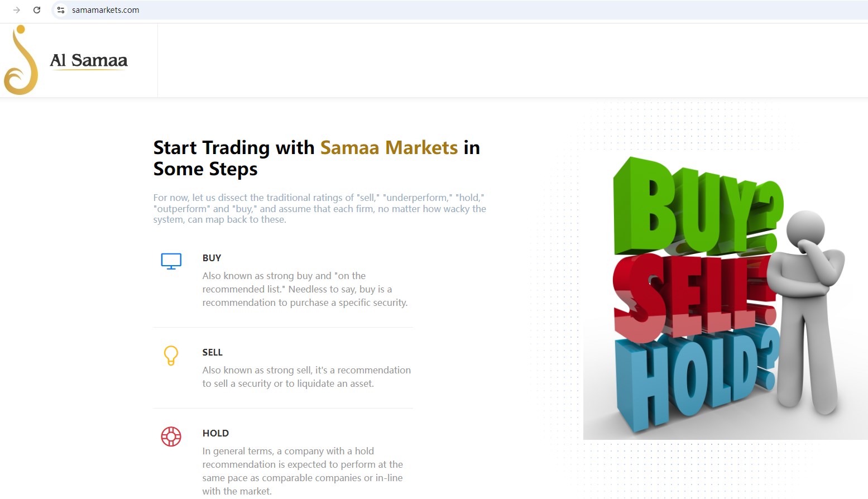Click the intro paragraph about traditional ratings

coord(319,209)
